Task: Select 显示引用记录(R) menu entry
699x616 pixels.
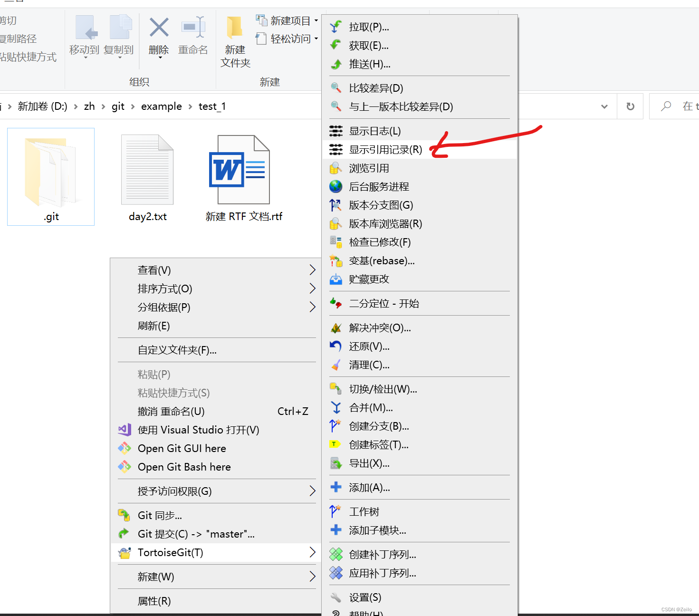Action: (419, 149)
